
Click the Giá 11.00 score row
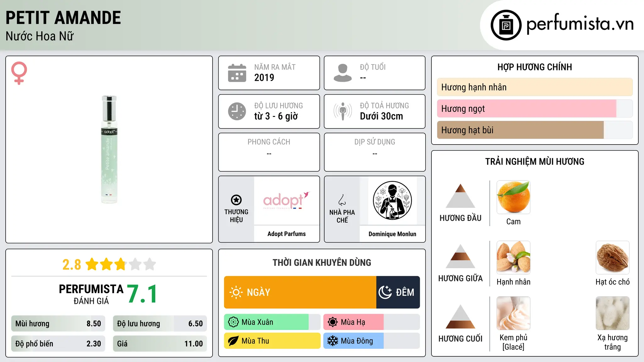coord(160,343)
